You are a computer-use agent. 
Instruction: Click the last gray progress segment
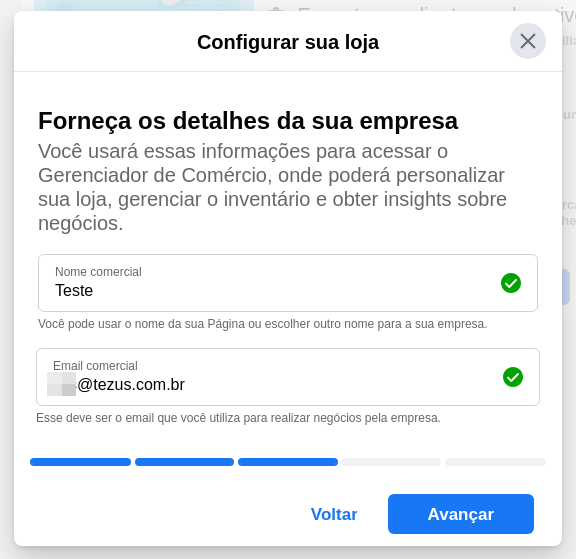pyautogui.click(x=495, y=462)
